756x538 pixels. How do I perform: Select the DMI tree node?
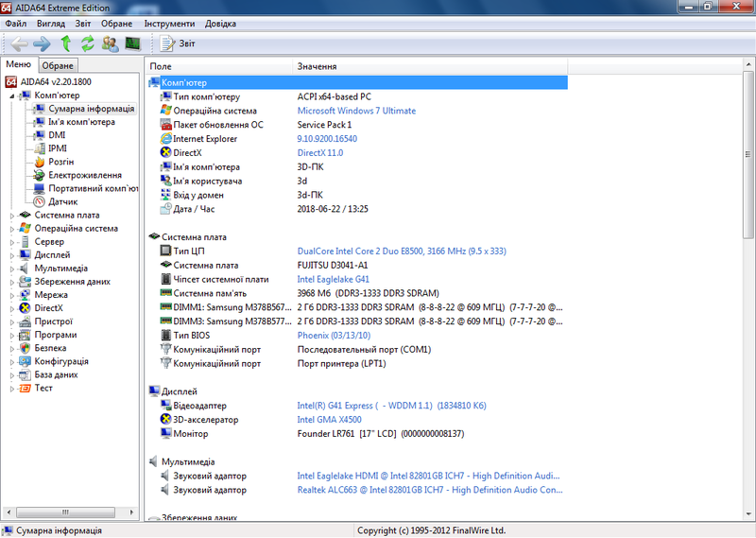[57, 135]
